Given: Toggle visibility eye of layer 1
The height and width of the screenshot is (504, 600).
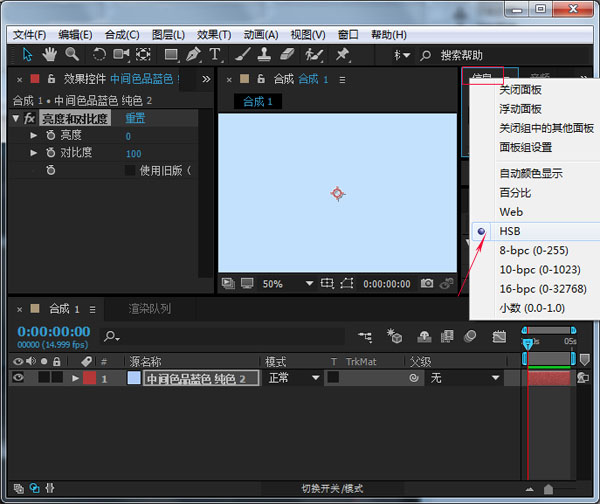Looking at the screenshot, I should pyautogui.click(x=18, y=378).
